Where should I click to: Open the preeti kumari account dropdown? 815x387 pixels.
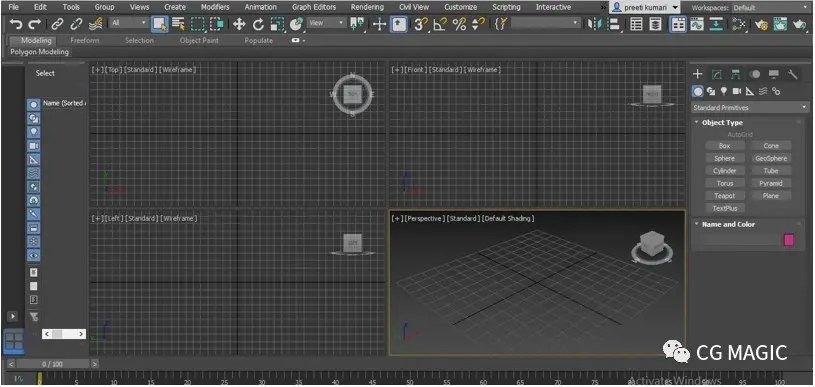click(x=645, y=7)
